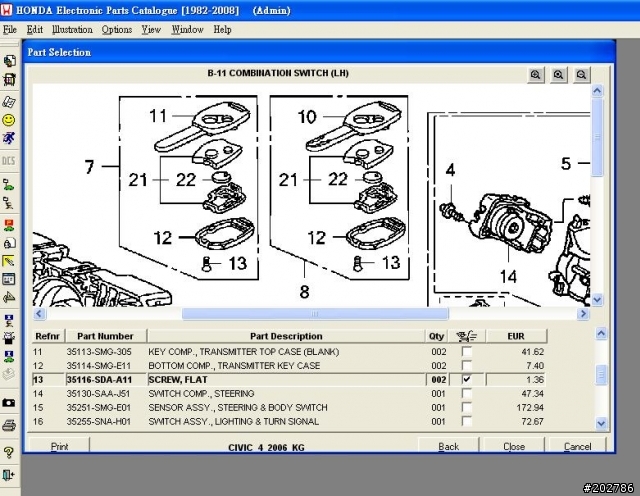Click the white flag with green car icon

click(x=9, y=184)
